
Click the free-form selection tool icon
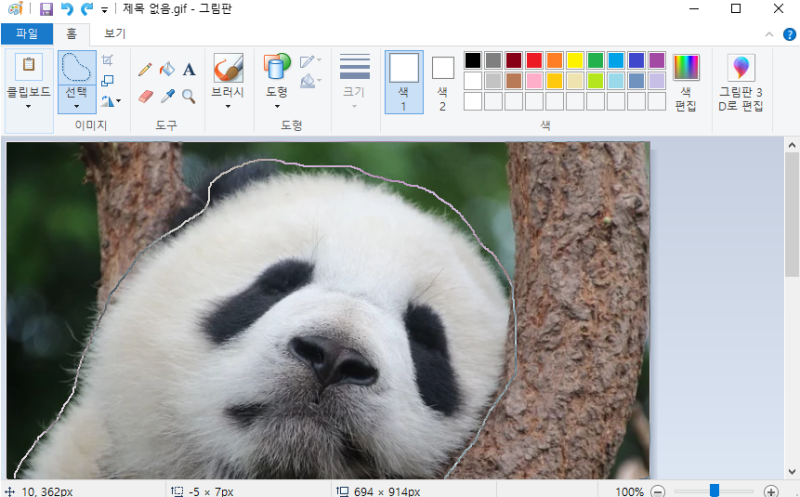77,67
